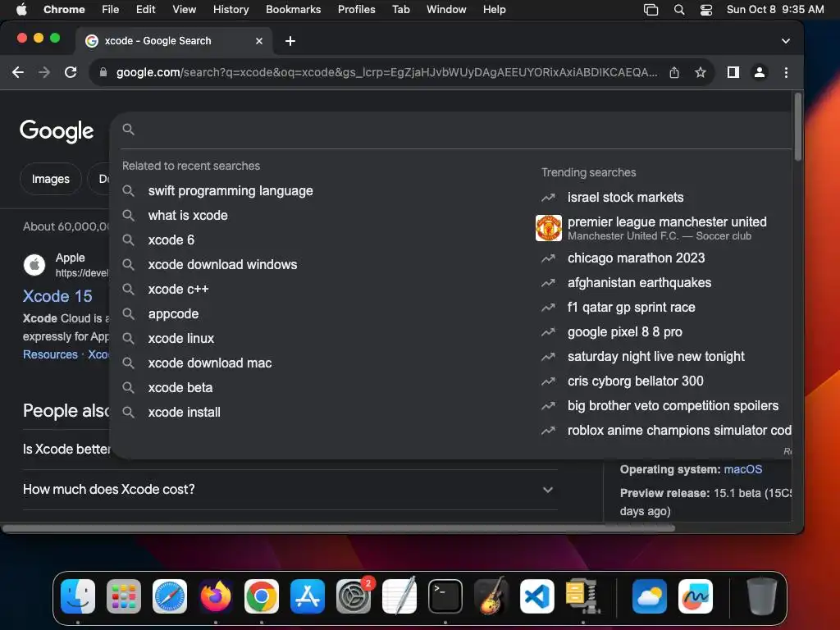Click the forward navigation arrow
This screenshot has width=840, height=630.
click(x=44, y=72)
